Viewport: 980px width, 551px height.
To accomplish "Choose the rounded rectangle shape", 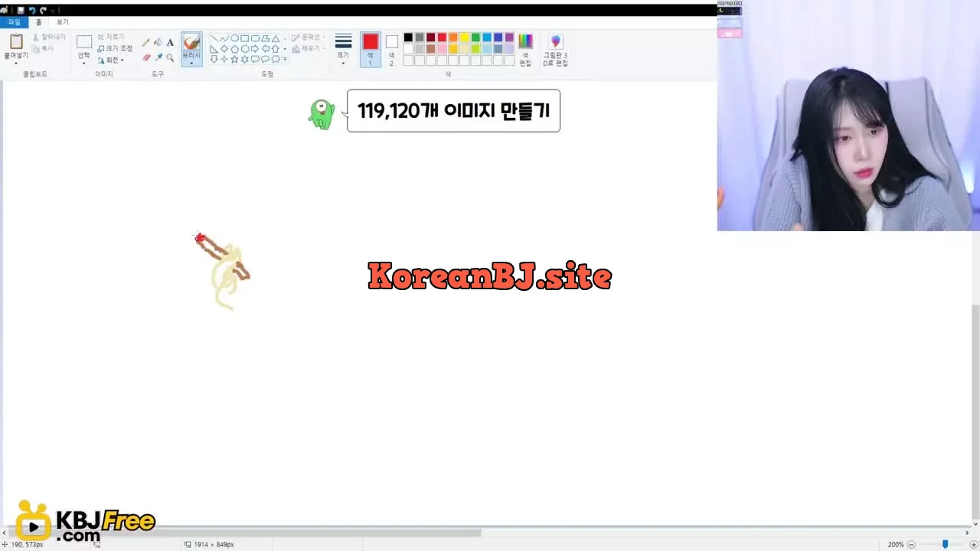I will (x=255, y=38).
